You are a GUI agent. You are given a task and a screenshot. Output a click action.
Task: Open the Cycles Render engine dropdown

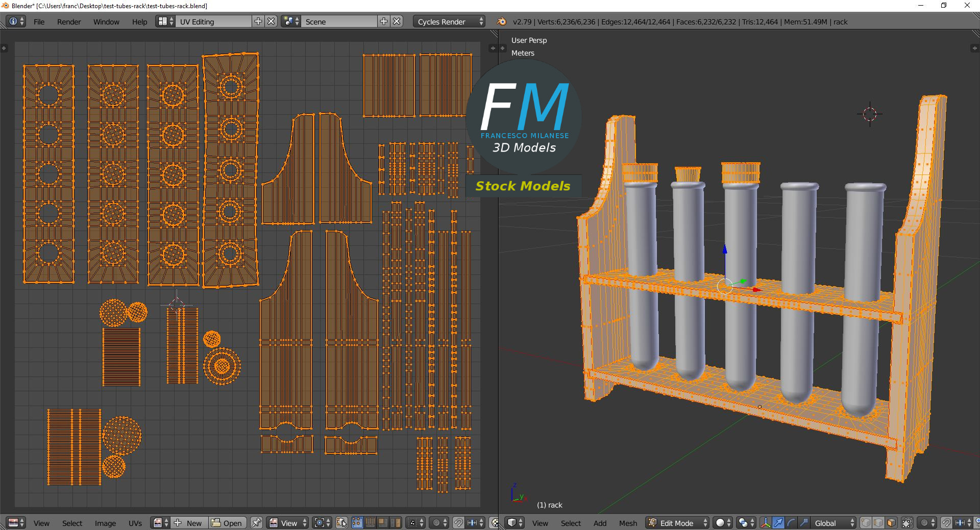click(449, 21)
